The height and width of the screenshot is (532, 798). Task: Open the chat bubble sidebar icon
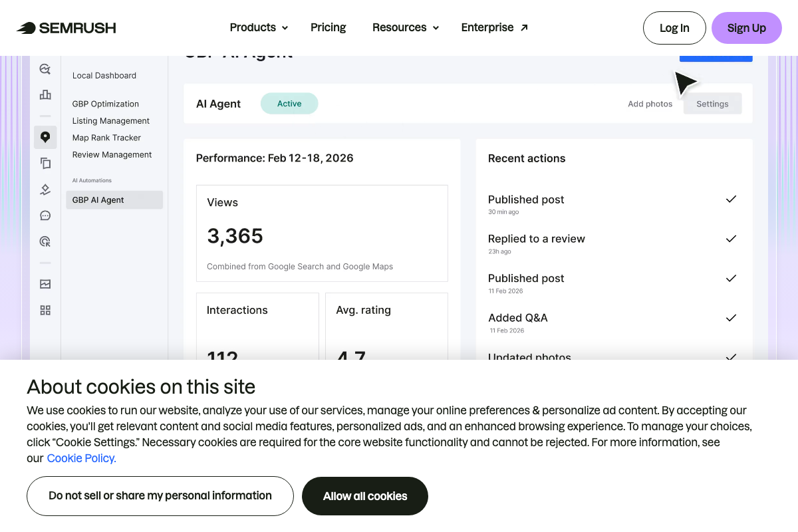pyautogui.click(x=45, y=215)
